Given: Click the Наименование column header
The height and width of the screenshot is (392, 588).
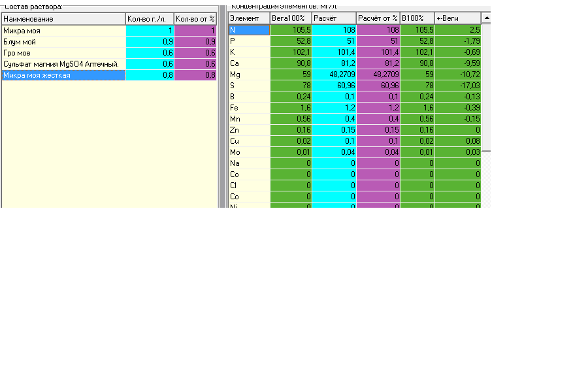Looking at the screenshot, I should pyautogui.click(x=63, y=19).
